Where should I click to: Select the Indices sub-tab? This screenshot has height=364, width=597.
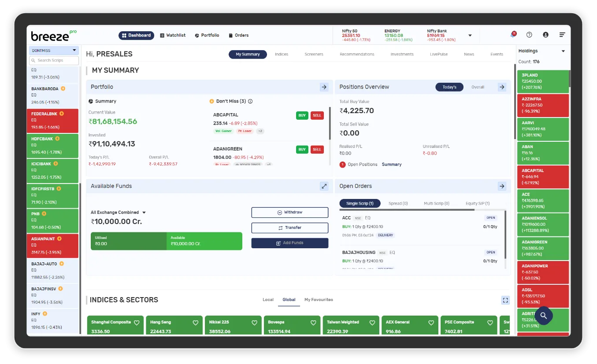pos(282,54)
